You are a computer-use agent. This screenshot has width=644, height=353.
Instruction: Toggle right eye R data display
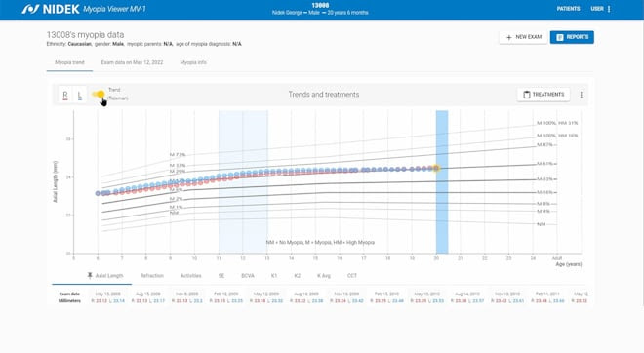coord(65,95)
